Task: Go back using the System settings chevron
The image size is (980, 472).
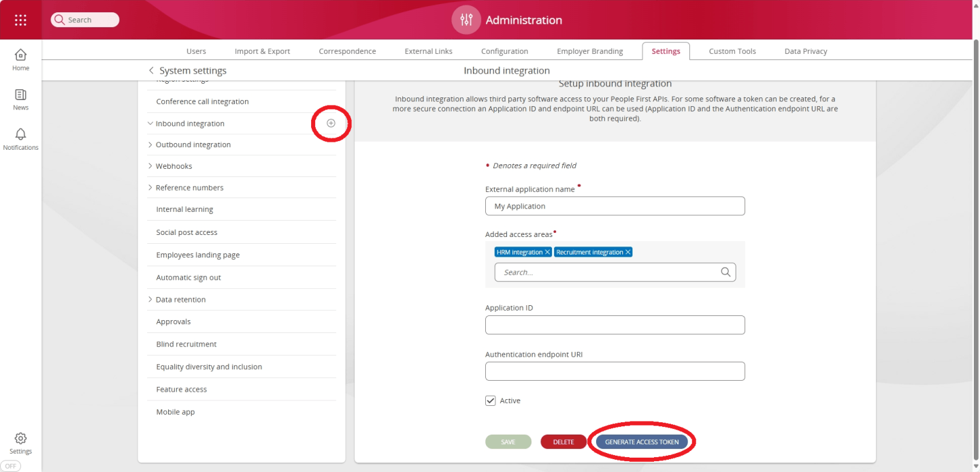Action: 151,70
